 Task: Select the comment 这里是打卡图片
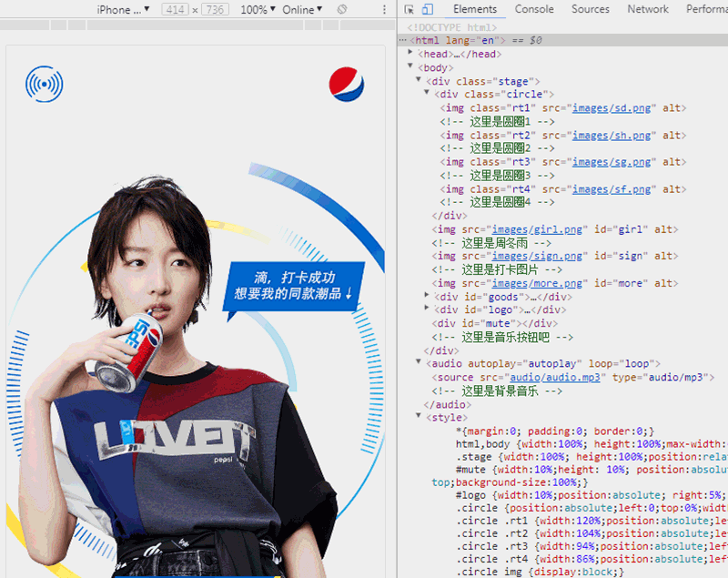pyautogui.click(x=497, y=269)
